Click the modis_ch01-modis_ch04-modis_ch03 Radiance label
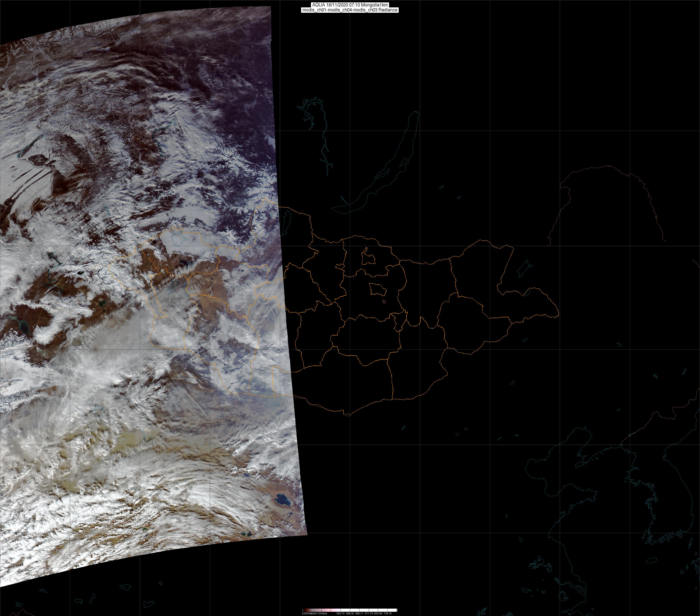 point(350,10)
